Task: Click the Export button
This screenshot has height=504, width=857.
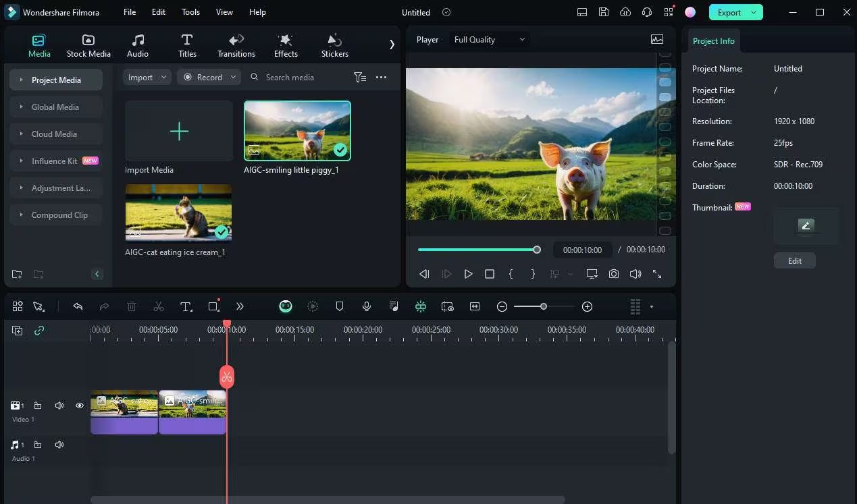Action: pos(729,12)
